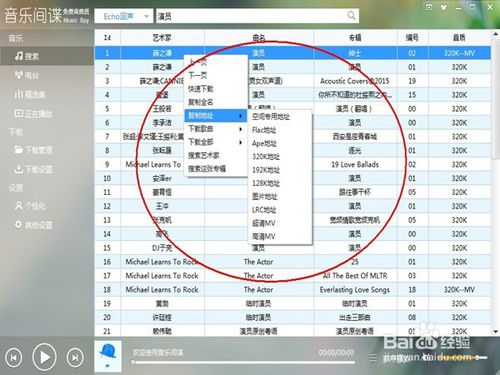Play the current track
The image size is (500, 375).
pyautogui.click(x=44, y=358)
